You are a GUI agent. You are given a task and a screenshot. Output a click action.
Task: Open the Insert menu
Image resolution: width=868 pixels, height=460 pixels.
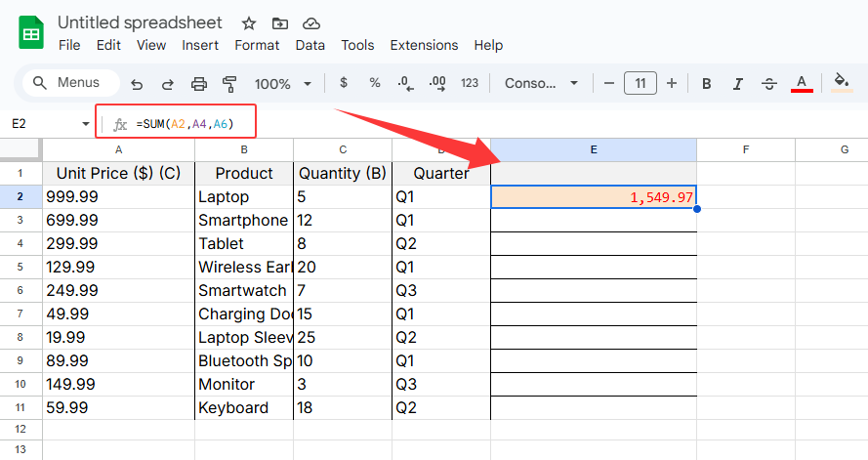point(200,45)
